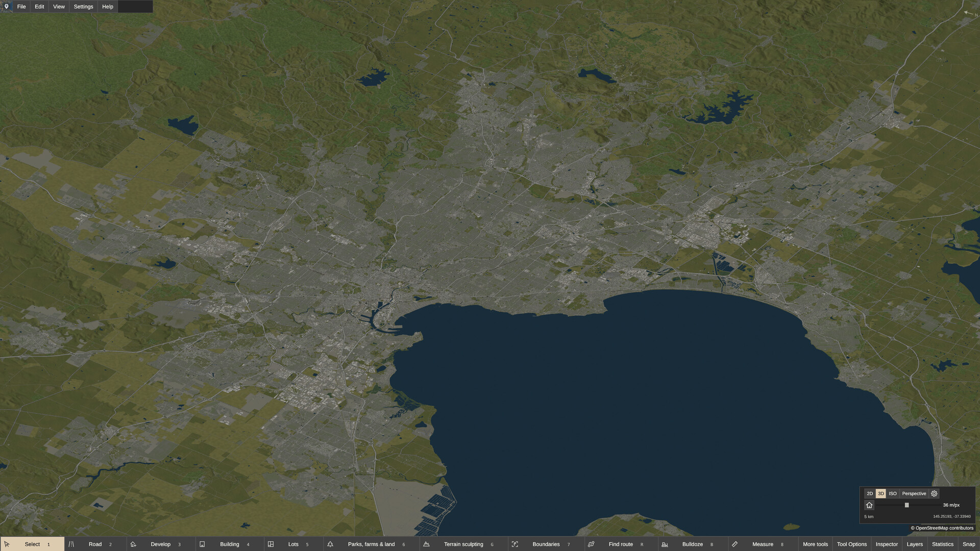Open the OpenStreetMap contributors attribution link
The width and height of the screenshot is (980, 551).
(942, 528)
